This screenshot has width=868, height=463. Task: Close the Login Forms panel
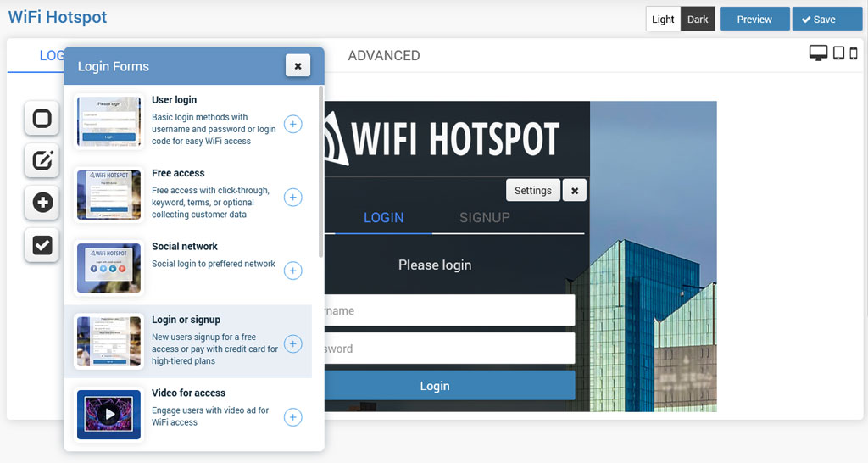click(x=298, y=65)
